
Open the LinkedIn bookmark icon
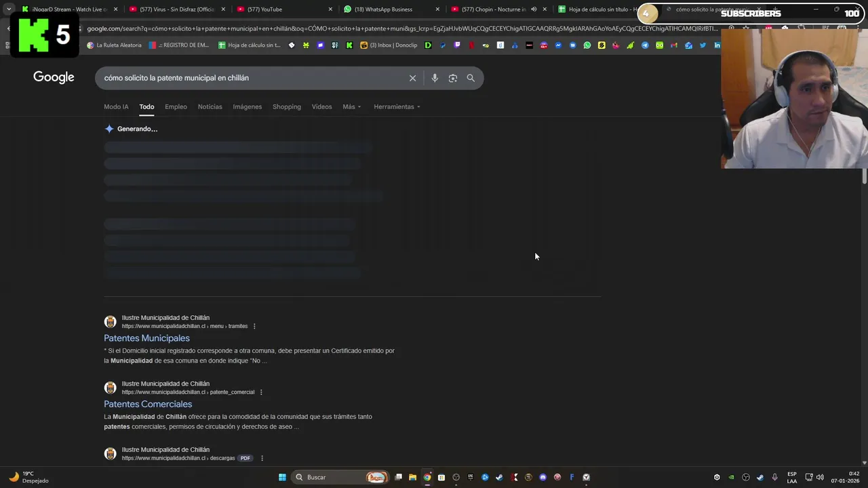tap(717, 45)
